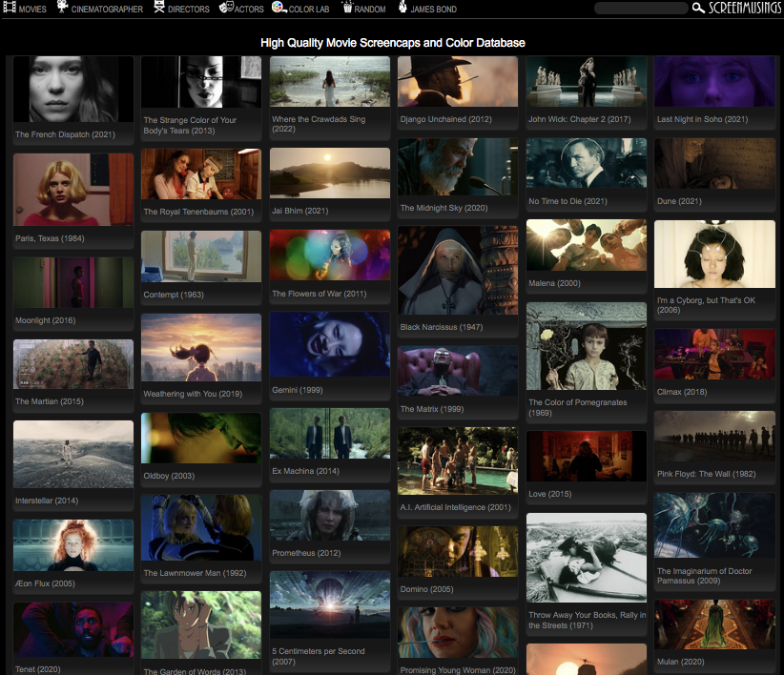Click the Doctor Parnassus jellyfish thumbnail
The width and height of the screenshot is (784, 675).
click(714, 525)
